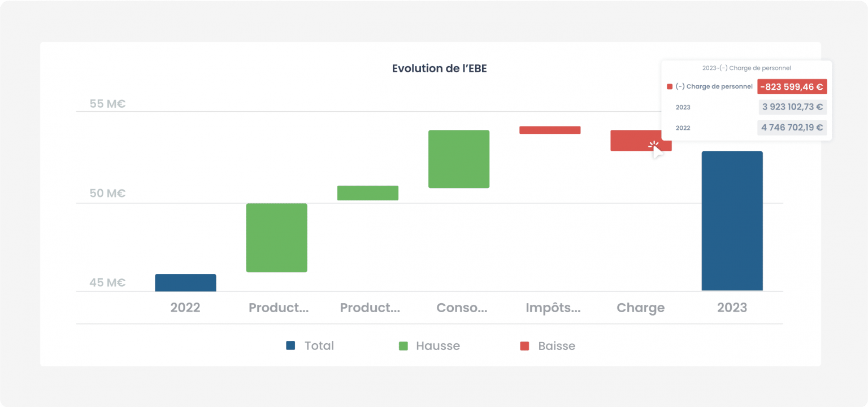Click the -823 599,46 € tooltip value
Screen dimensions: 868x407
(x=792, y=87)
